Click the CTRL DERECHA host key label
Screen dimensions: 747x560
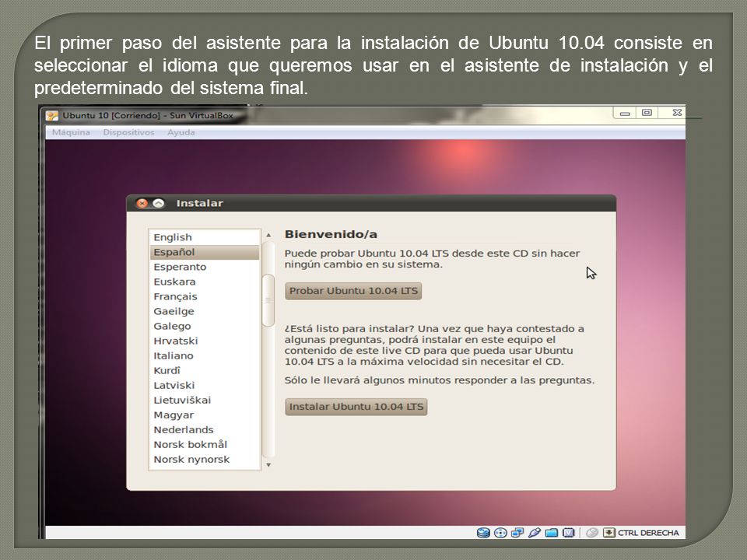click(x=648, y=533)
